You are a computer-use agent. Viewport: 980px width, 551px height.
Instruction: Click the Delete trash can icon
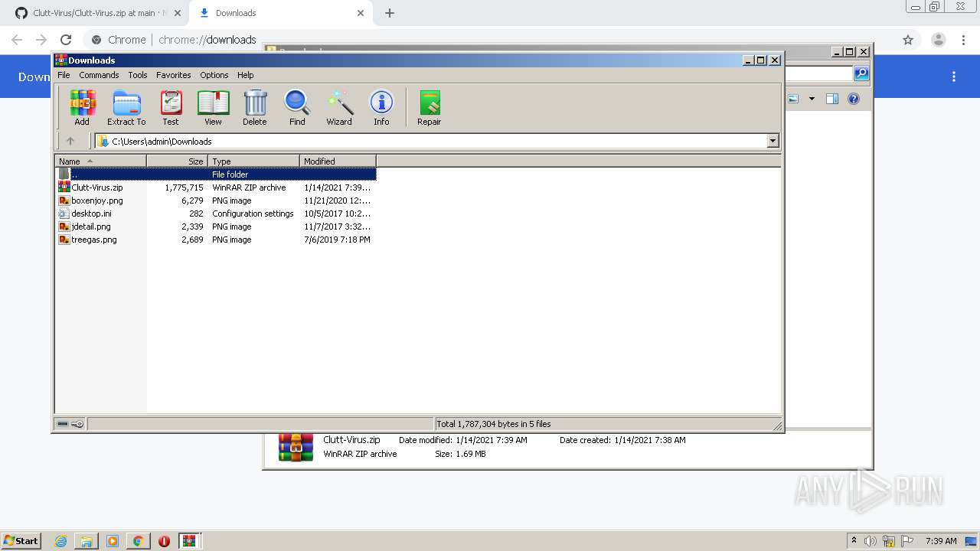pyautogui.click(x=255, y=107)
